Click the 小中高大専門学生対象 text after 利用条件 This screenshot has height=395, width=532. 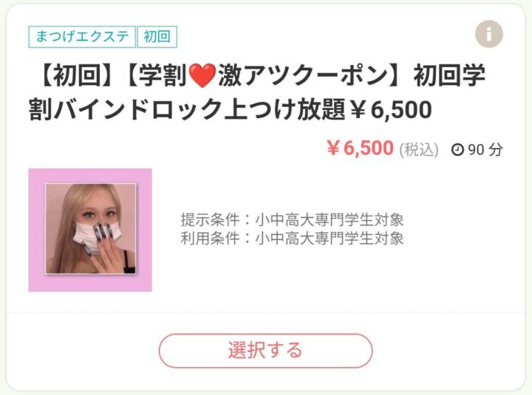(330, 238)
